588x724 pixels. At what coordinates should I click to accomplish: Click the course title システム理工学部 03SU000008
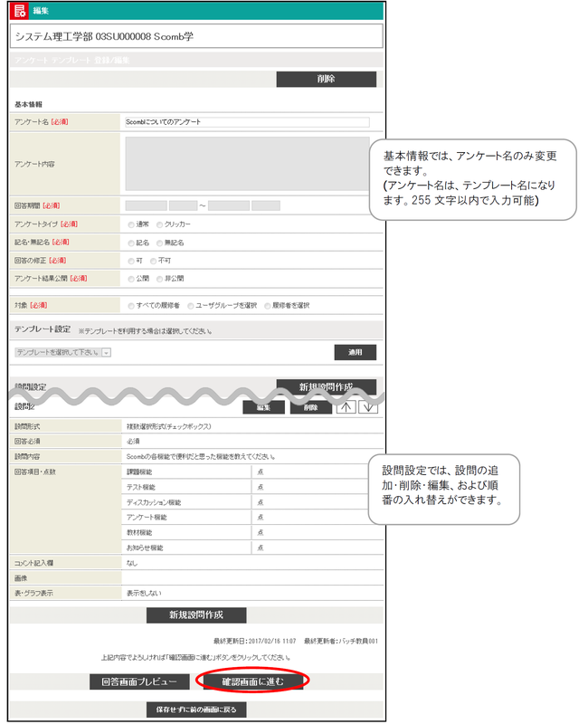click(104, 36)
